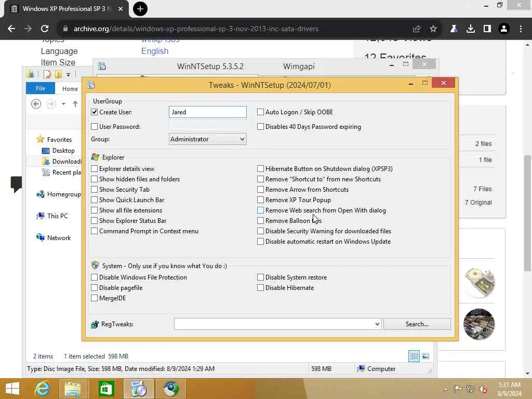This screenshot has height=399, width=532.
Task: Switch to Home ribbon tab in Explorer
Action: pyautogui.click(x=70, y=88)
